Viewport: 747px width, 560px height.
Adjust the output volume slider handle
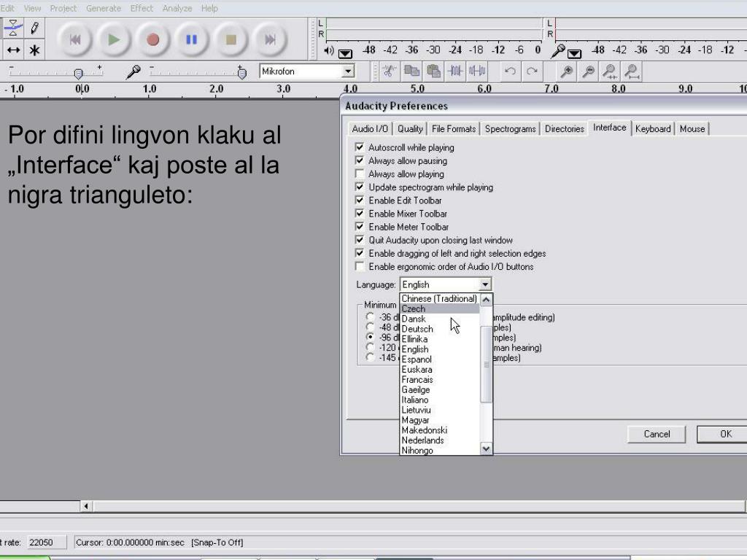(79, 74)
